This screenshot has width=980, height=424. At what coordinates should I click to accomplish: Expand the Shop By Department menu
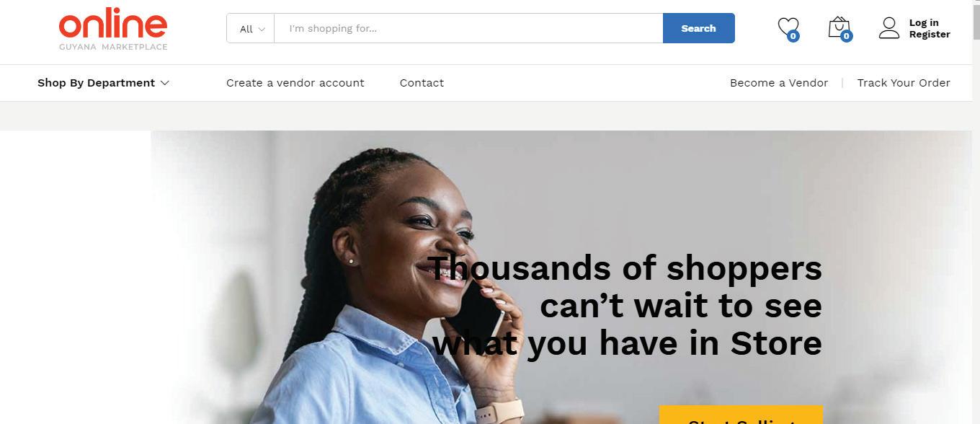tap(103, 83)
